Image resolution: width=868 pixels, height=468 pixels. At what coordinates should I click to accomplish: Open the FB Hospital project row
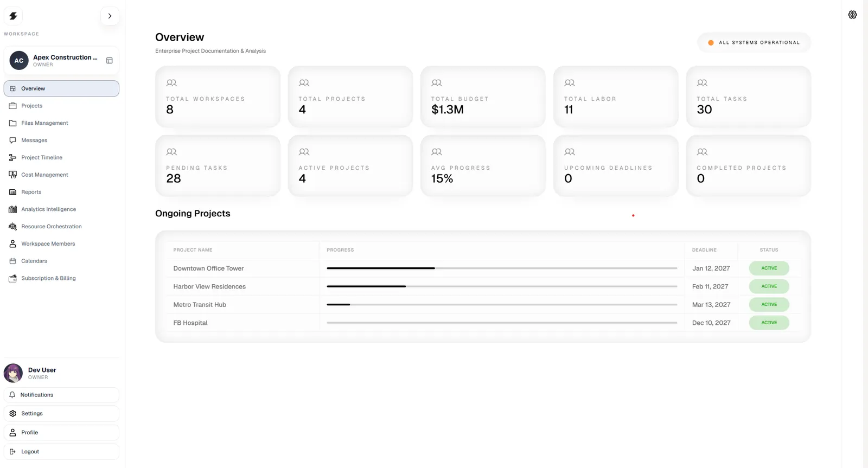483,323
